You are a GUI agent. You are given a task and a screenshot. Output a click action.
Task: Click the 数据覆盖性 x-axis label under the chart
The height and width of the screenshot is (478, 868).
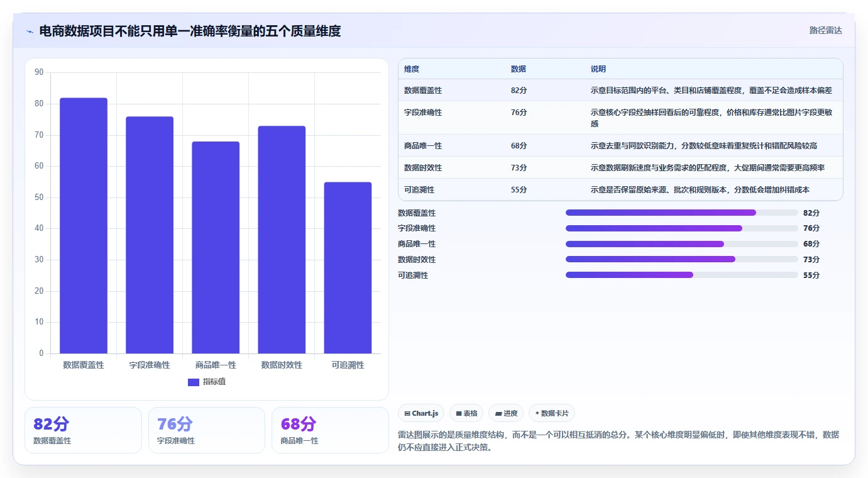(x=84, y=365)
